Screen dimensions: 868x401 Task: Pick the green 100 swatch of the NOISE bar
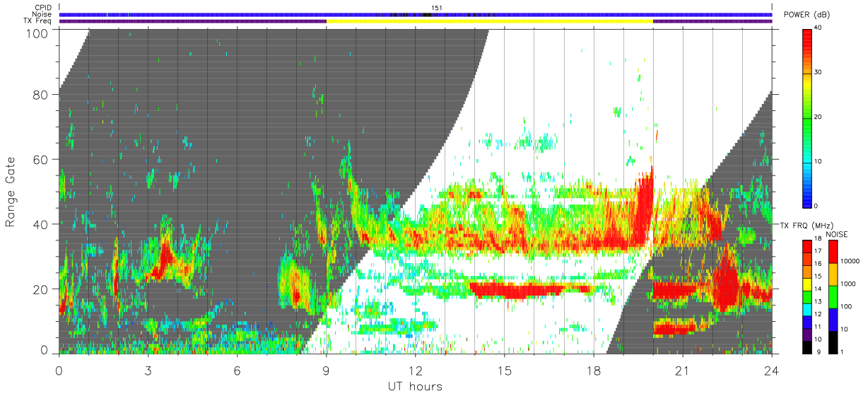tap(834, 296)
